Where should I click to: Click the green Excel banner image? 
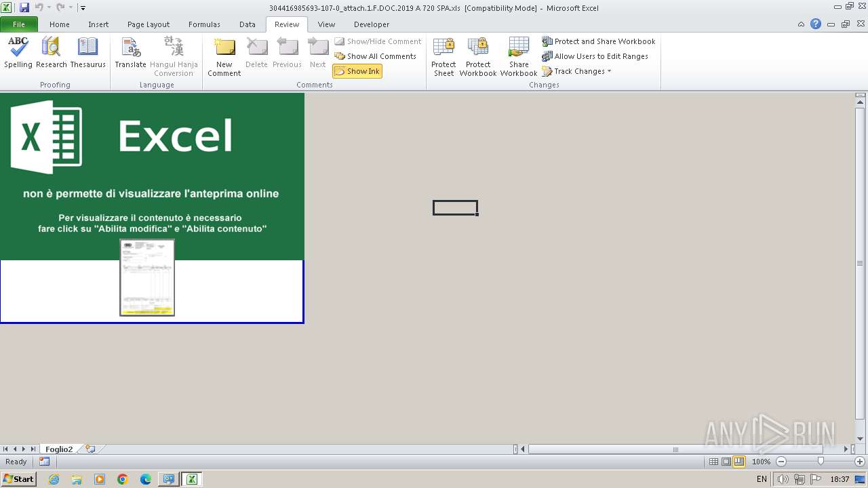pyautogui.click(x=152, y=176)
